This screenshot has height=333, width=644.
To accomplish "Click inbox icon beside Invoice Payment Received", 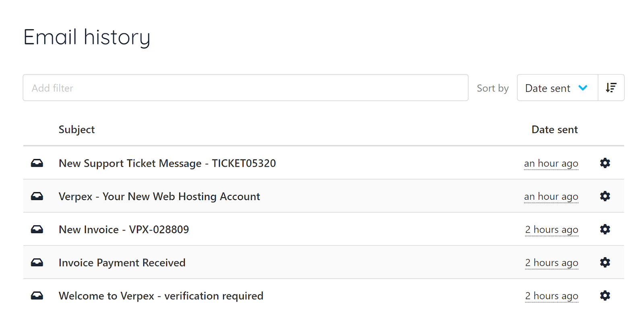I will click(37, 263).
